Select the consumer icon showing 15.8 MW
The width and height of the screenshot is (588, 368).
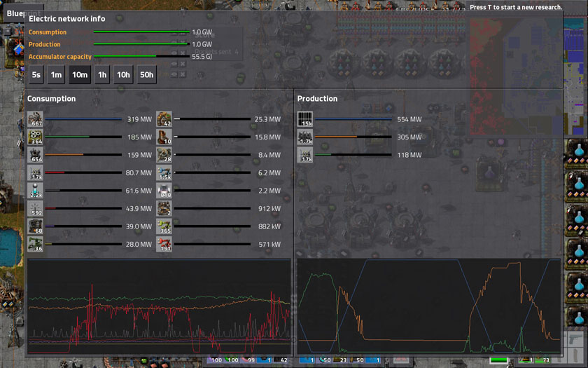click(x=164, y=137)
